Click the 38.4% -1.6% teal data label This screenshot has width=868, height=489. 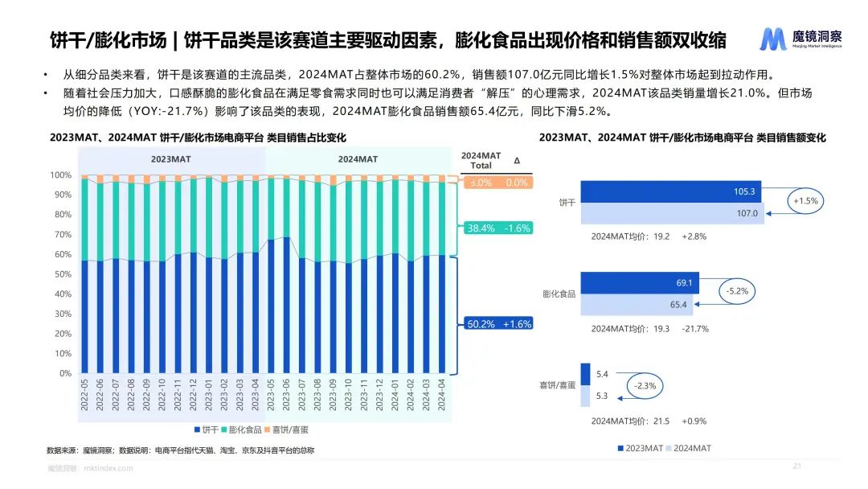point(498,228)
